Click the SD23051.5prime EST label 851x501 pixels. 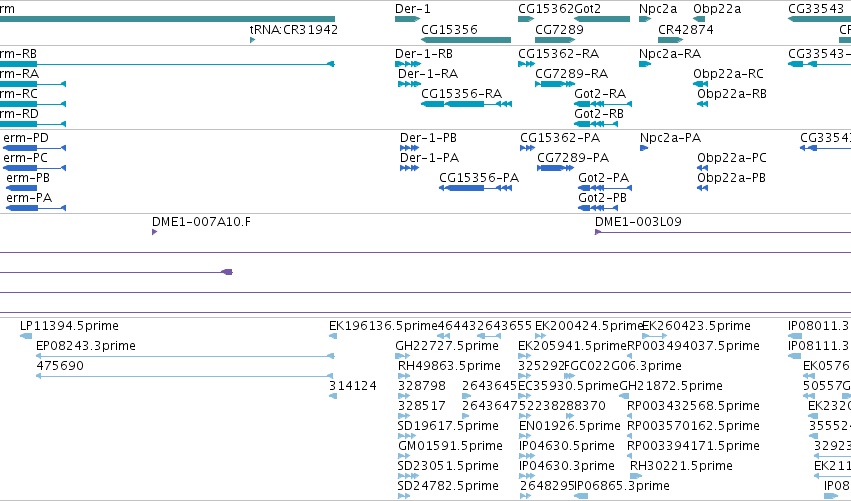tap(448, 466)
